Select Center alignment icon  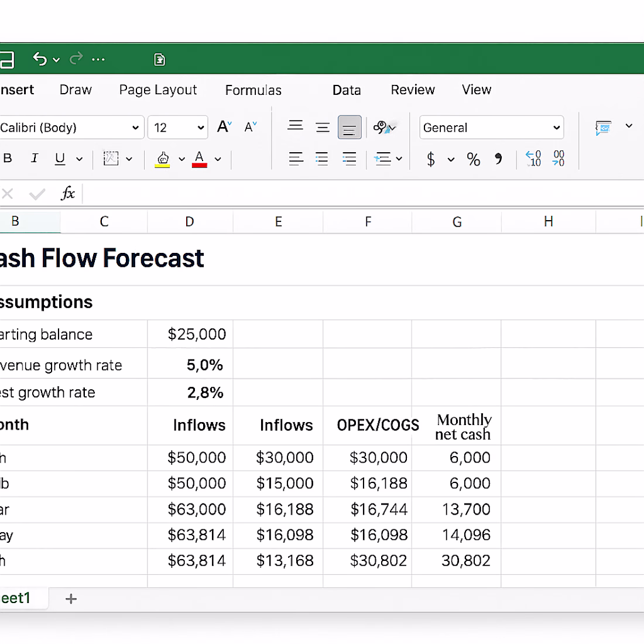(x=321, y=159)
